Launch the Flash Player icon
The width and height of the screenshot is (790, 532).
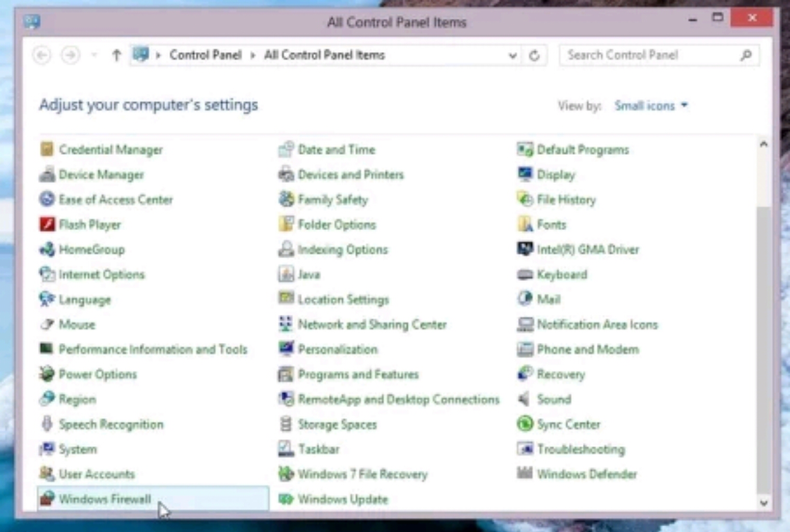(47, 224)
